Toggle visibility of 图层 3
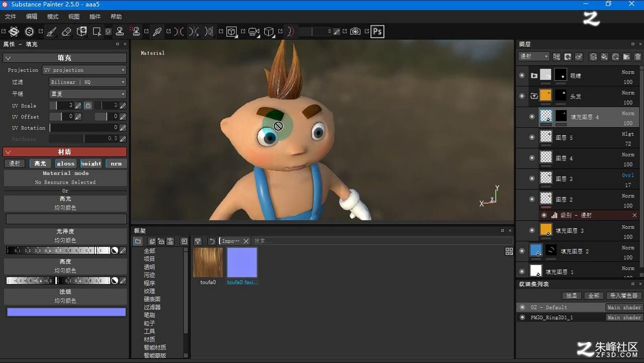The image size is (644, 363). click(532, 178)
